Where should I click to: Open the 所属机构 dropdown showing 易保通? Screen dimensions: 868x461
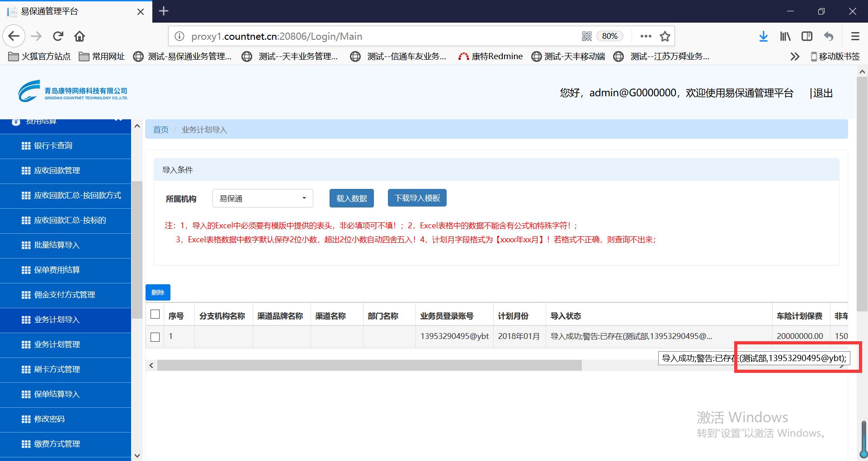pyautogui.click(x=263, y=198)
